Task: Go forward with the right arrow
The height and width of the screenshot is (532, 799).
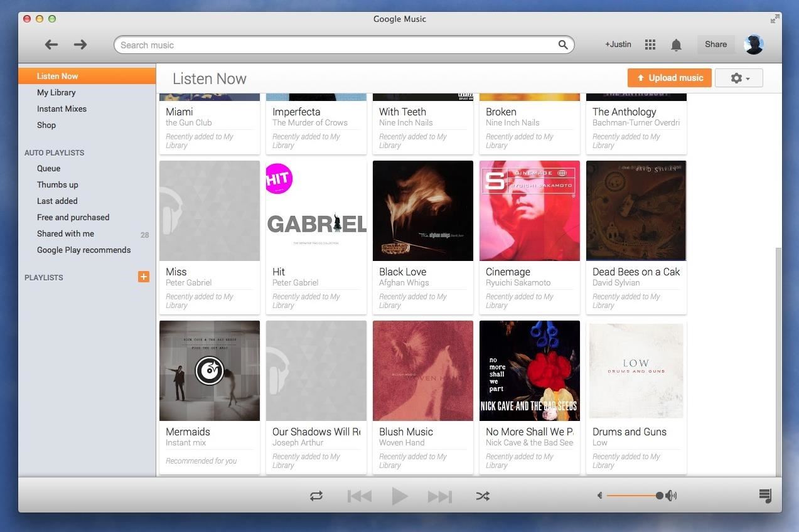Action: pos(80,45)
